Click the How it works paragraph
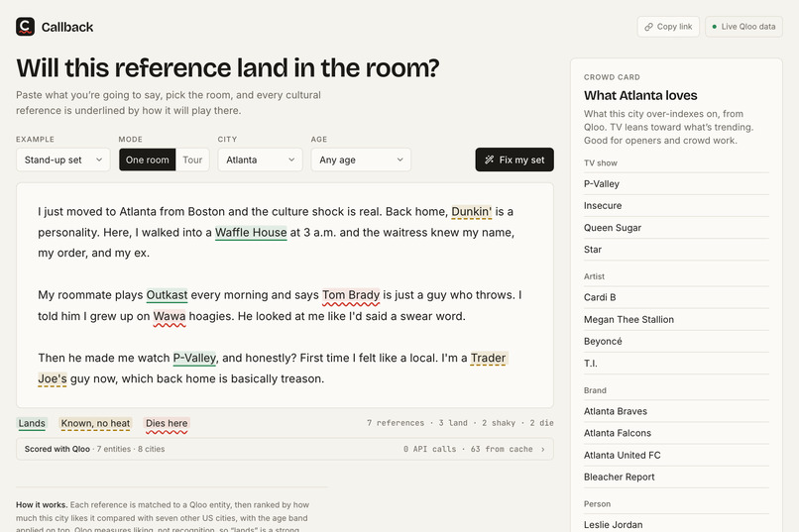This screenshot has height=532, width=799. pos(163,518)
